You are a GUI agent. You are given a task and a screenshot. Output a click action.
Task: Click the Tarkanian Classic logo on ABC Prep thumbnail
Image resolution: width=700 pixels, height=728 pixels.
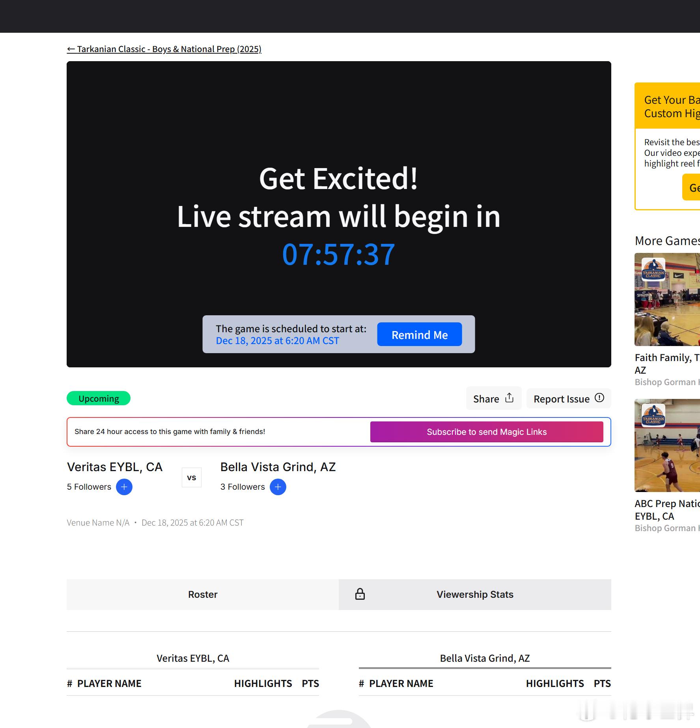(653, 415)
